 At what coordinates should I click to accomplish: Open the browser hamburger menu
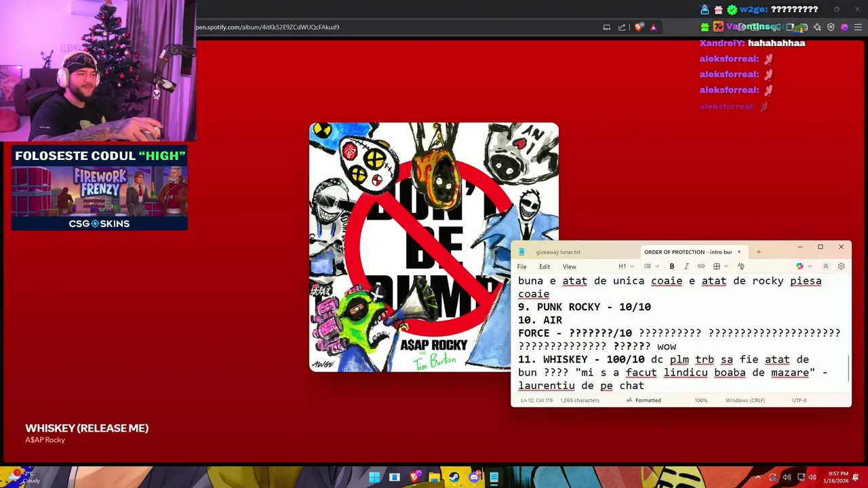tap(858, 27)
